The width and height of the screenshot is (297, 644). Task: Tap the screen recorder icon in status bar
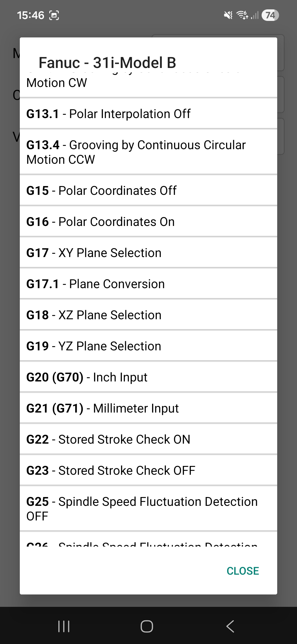(x=54, y=15)
